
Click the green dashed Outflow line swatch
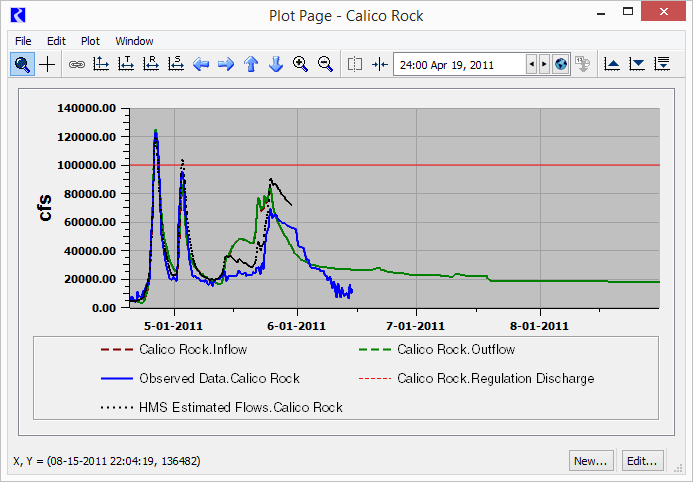pos(375,349)
